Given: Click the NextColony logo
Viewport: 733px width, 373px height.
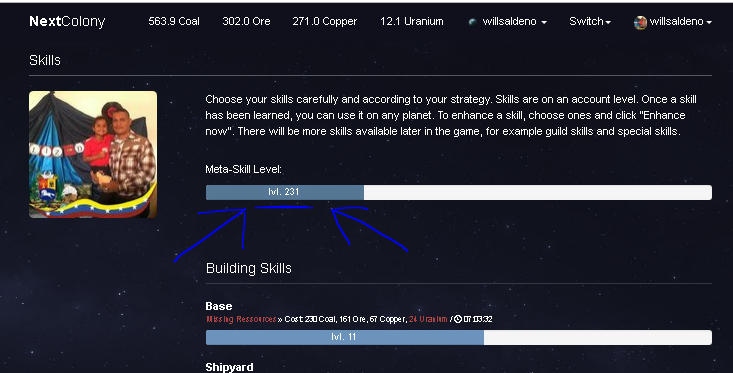Looking at the screenshot, I should [67, 22].
